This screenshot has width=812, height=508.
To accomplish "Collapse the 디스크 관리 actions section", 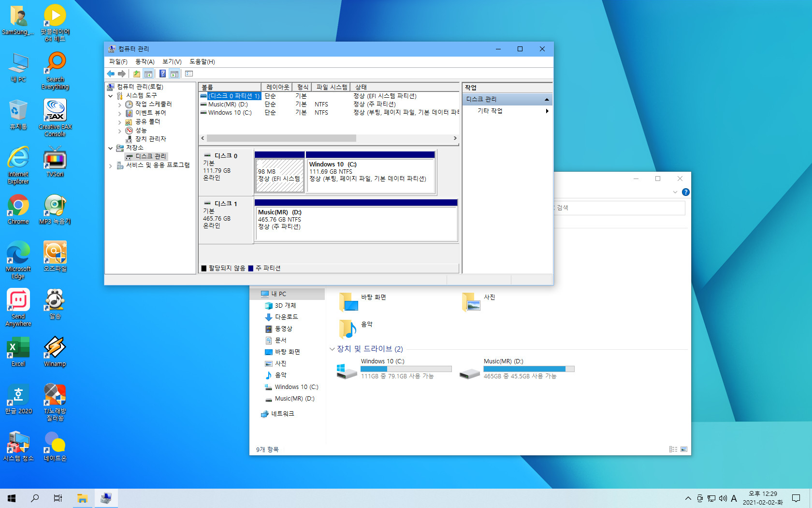I will click(x=547, y=99).
